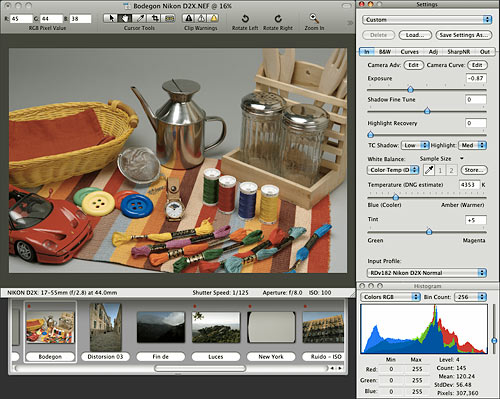Click the thumbnail strip horizontal scrollbar
500x399 pixels.
pos(200,368)
